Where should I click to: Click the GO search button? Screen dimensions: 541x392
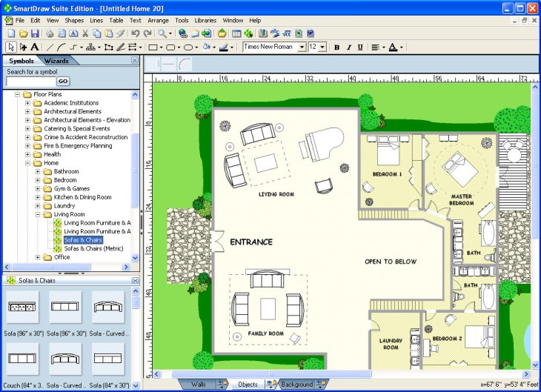(x=63, y=82)
